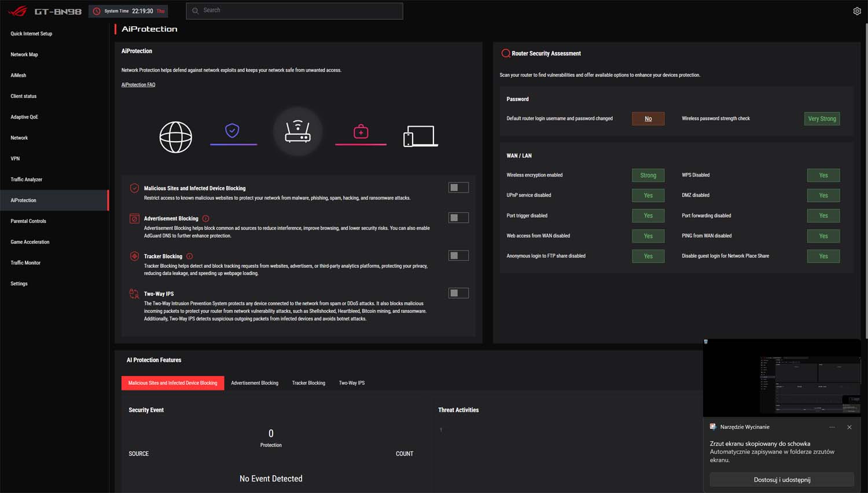Open settings gear icon at top right
Screen dimensions: 868x493
coord(857,11)
